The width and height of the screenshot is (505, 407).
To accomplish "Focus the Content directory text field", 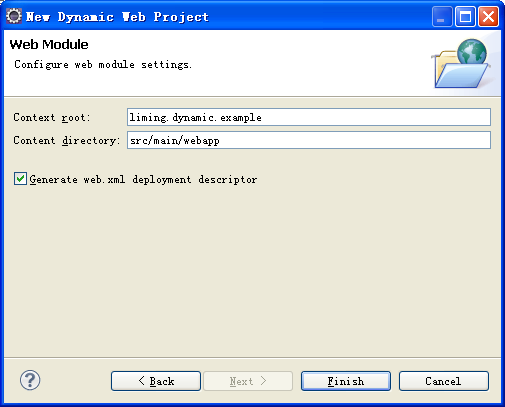I will (x=309, y=140).
